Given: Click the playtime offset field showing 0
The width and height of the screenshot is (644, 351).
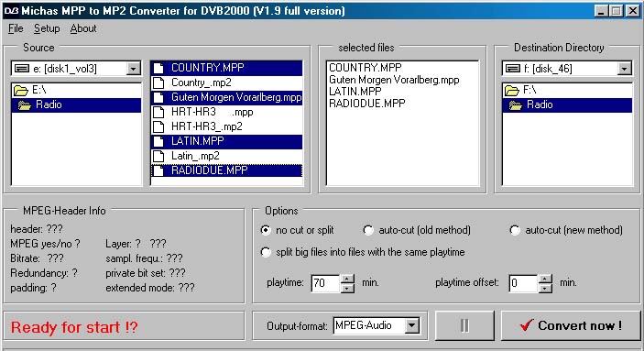Looking at the screenshot, I should pyautogui.click(x=523, y=283).
